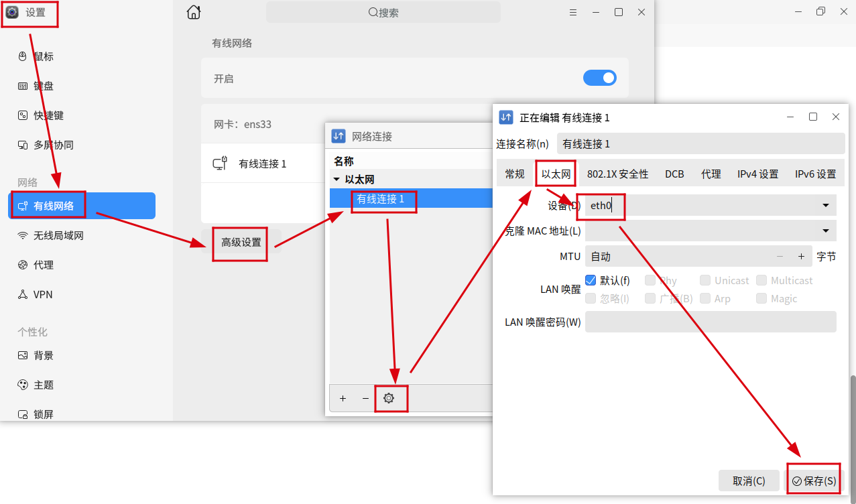Toggle the 有线网络 开启 switch off
This screenshot has width=856, height=504.
point(599,78)
